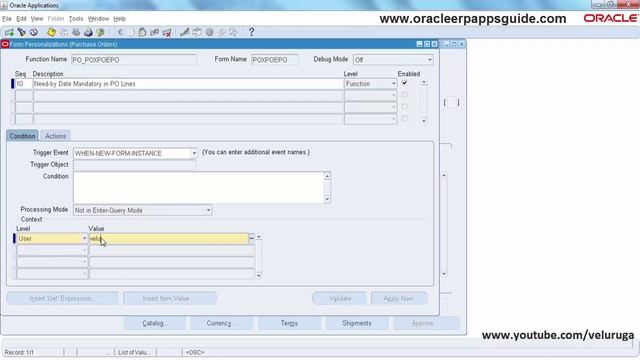Click Insert 'Get' Expression button

tap(62, 298)
